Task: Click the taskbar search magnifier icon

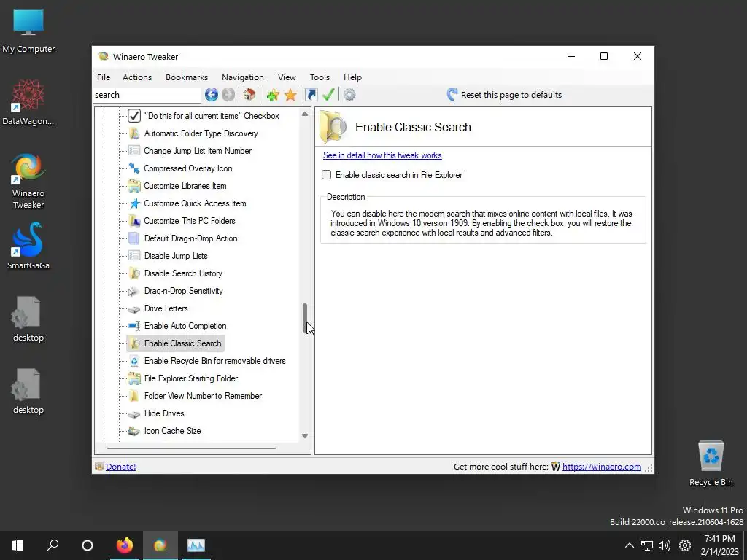Action: click(53, 545)
